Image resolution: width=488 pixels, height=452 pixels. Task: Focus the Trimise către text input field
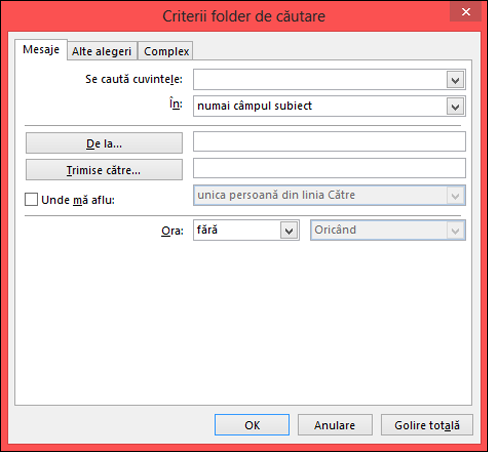click(x=329, y=168)
